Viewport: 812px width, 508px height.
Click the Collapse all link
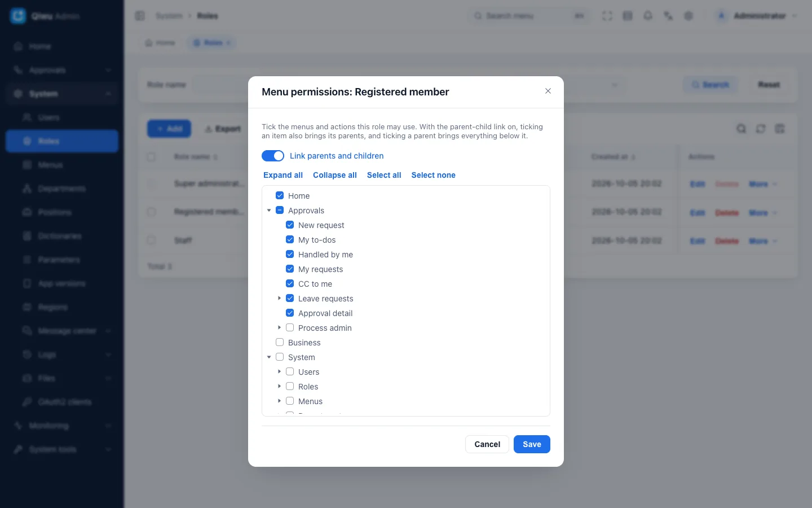click(x=335, y=175)
